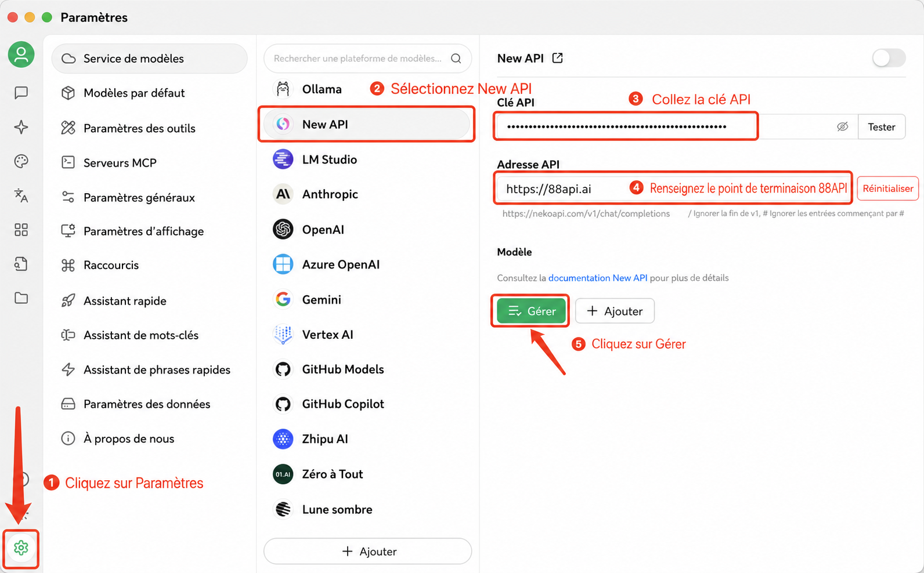Click the settings gear icon in sidebar

[21, 548]
